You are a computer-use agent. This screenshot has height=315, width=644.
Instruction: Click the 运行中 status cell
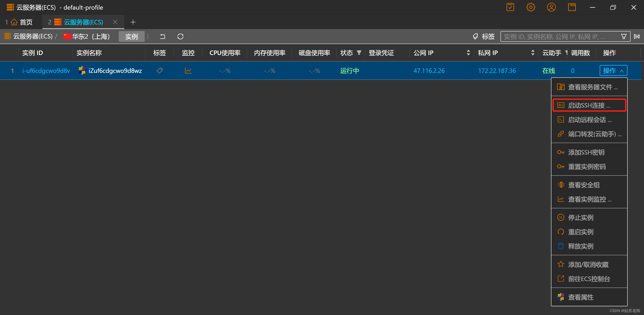coord(350,71)
